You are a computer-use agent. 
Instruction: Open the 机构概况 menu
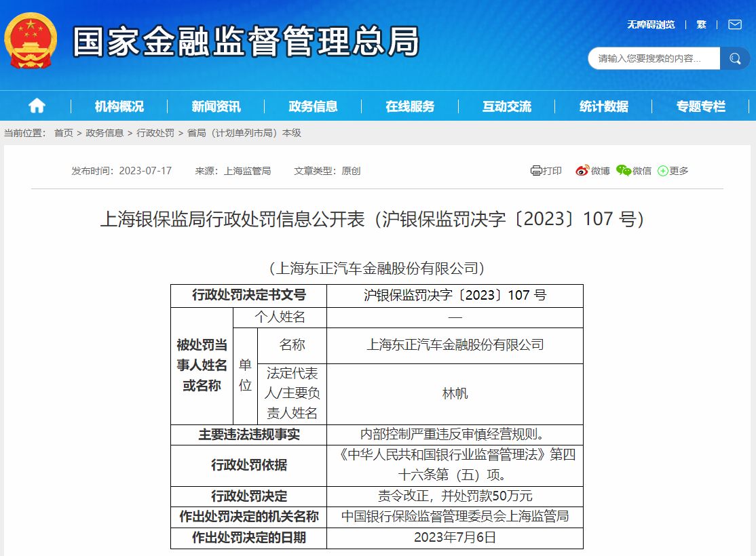pos(119,106)
